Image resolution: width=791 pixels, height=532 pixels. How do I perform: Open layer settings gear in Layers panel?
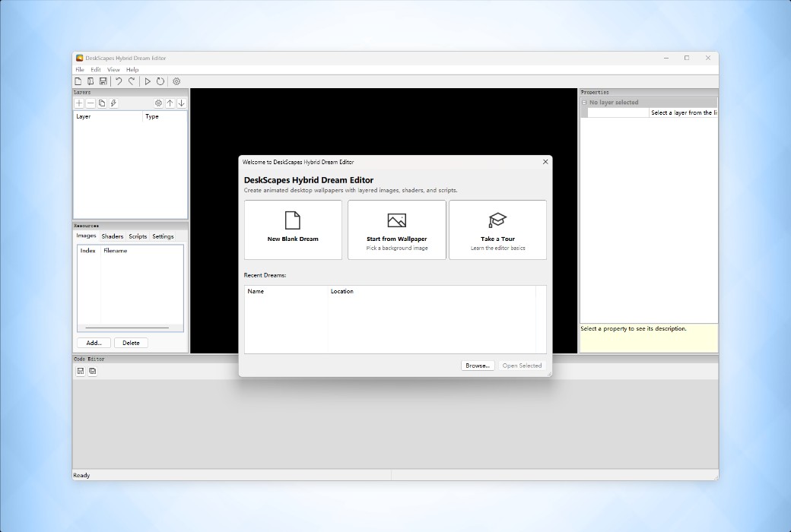(158, 103)
